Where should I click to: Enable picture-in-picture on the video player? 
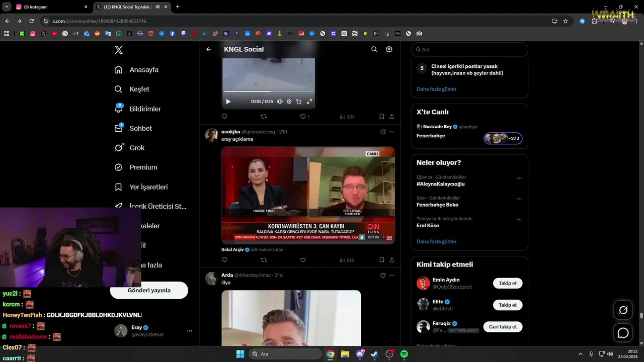(x=298, y=102)
